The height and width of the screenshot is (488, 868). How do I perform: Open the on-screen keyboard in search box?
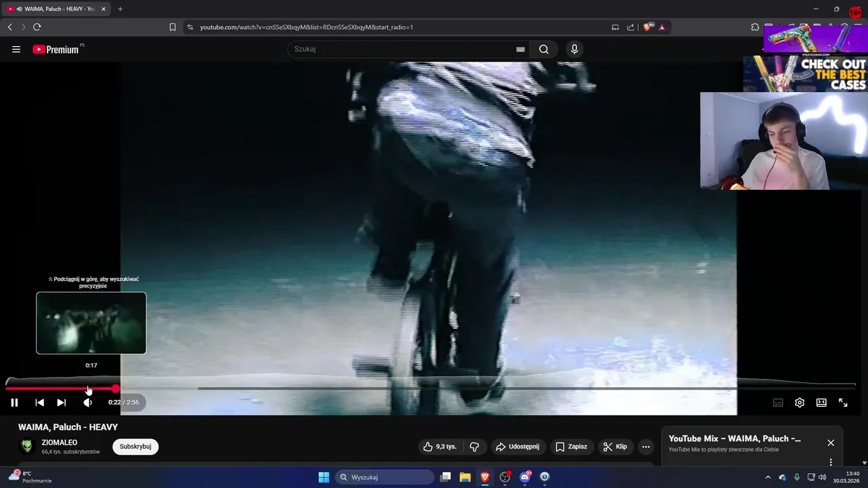pyautogui.click(x=520, y=49)
